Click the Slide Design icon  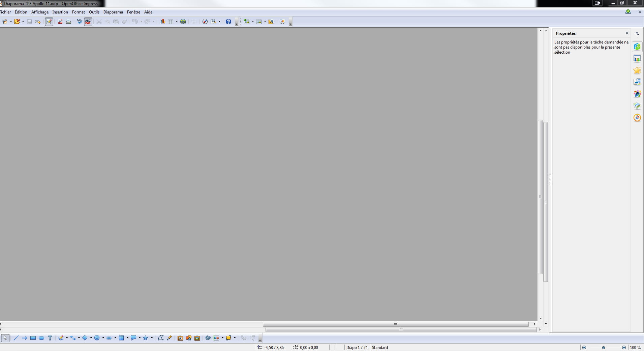271,22
